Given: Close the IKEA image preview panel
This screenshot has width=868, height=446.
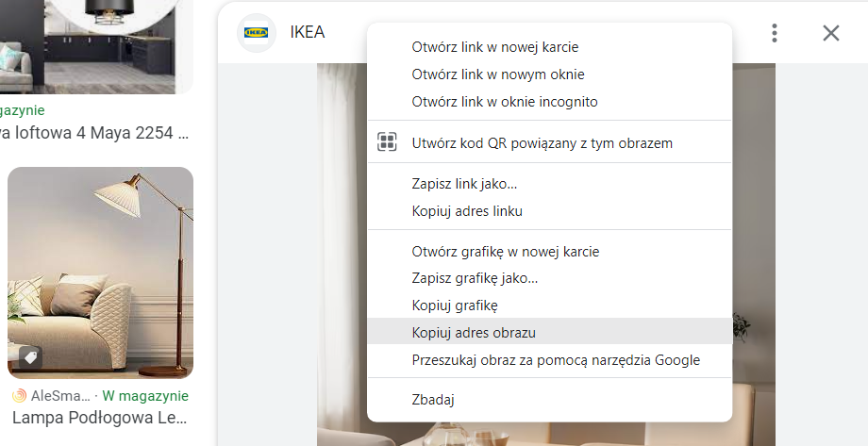Looking at the screenshot, I should 830,33.
